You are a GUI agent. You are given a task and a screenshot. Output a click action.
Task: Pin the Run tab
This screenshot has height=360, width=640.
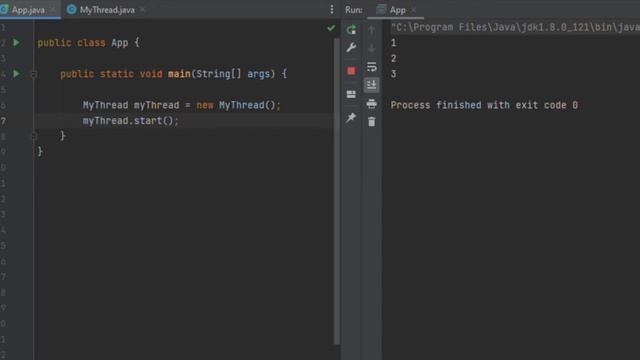pos(351,118)
